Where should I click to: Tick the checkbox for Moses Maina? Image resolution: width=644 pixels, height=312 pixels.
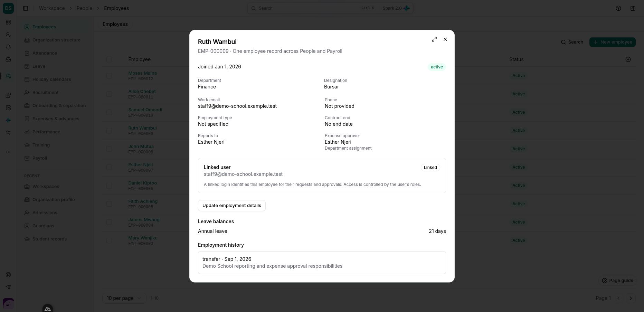[109, 76]
